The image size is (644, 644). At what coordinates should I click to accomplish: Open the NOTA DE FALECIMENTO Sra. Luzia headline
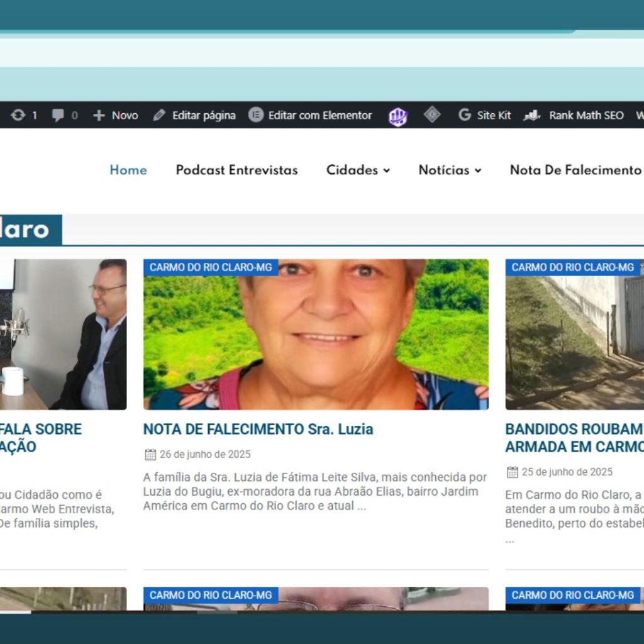click(258, 429)
